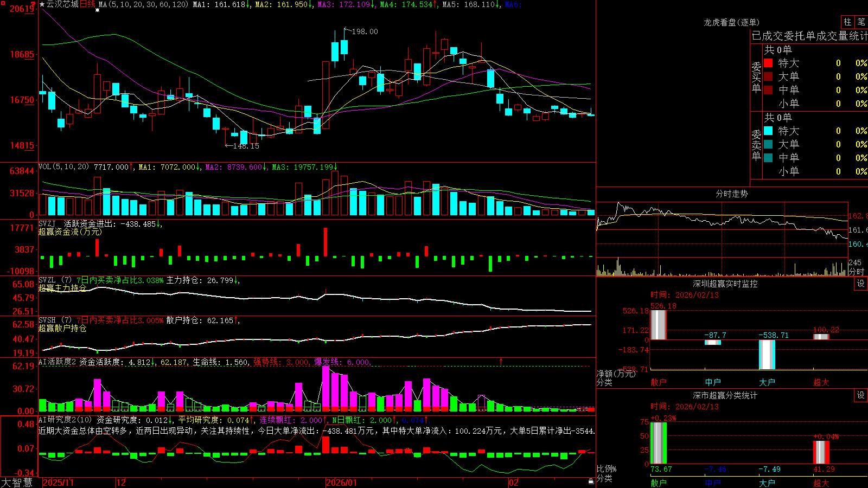Click the 深市超赢分类统计 panel title

(725, 395)
